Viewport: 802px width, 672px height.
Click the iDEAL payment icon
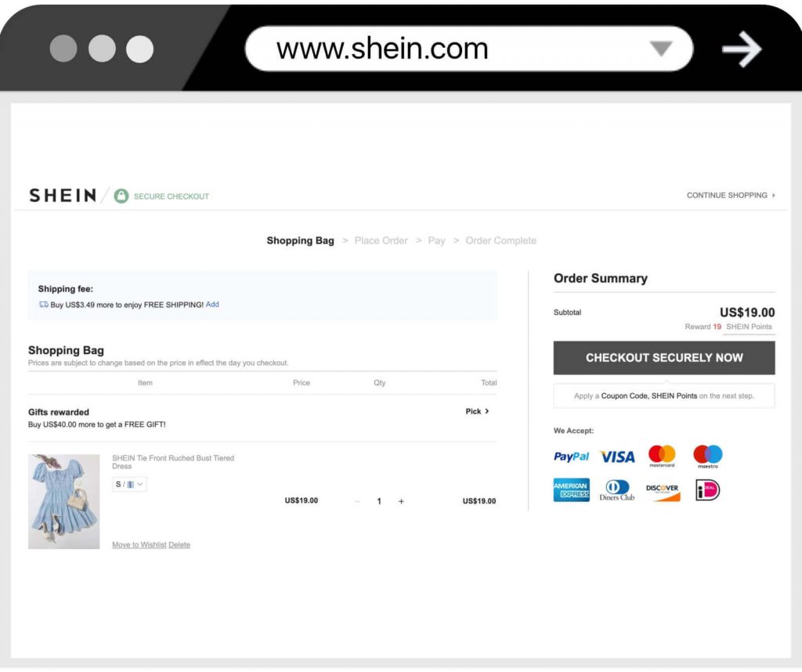pos(706,490)
